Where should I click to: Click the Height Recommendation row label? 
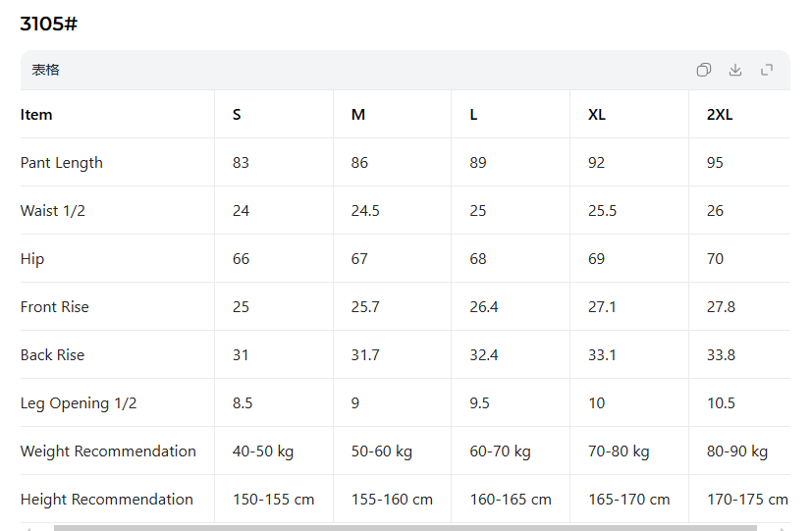107,500
